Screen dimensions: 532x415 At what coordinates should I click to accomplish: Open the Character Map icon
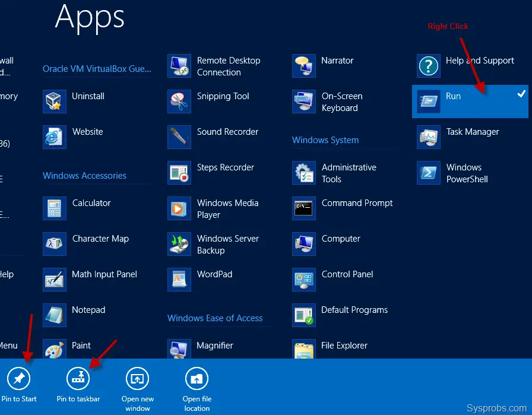(x=54, y=244)
